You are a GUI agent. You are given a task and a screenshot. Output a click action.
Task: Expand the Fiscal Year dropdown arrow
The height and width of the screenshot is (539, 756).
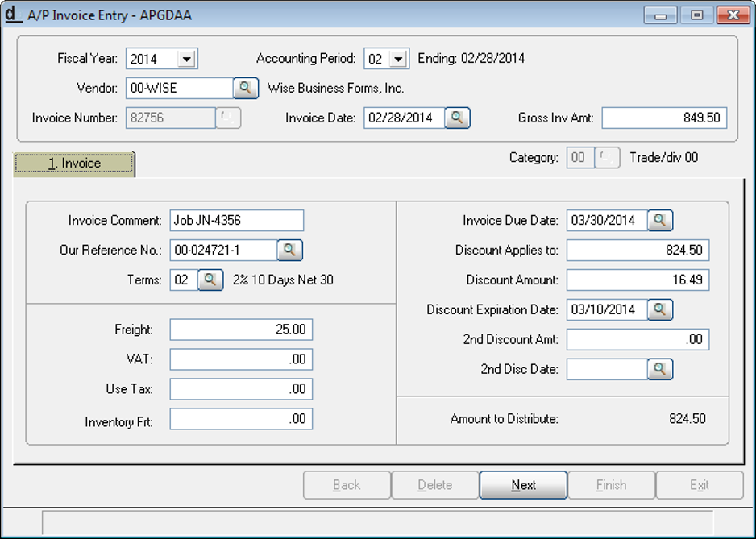[187, 59]
